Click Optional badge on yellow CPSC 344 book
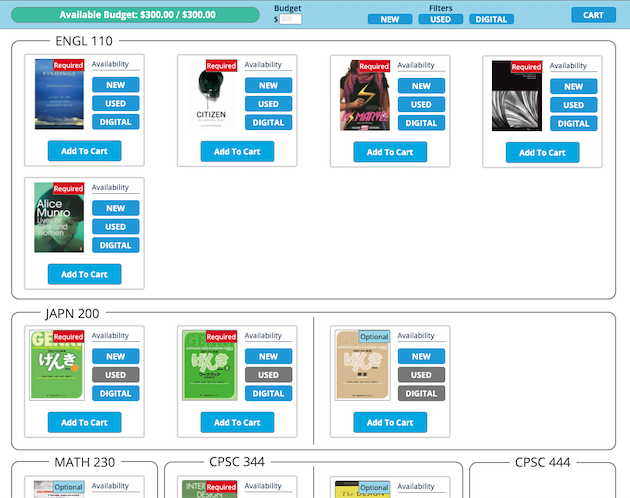 point(374,487)
